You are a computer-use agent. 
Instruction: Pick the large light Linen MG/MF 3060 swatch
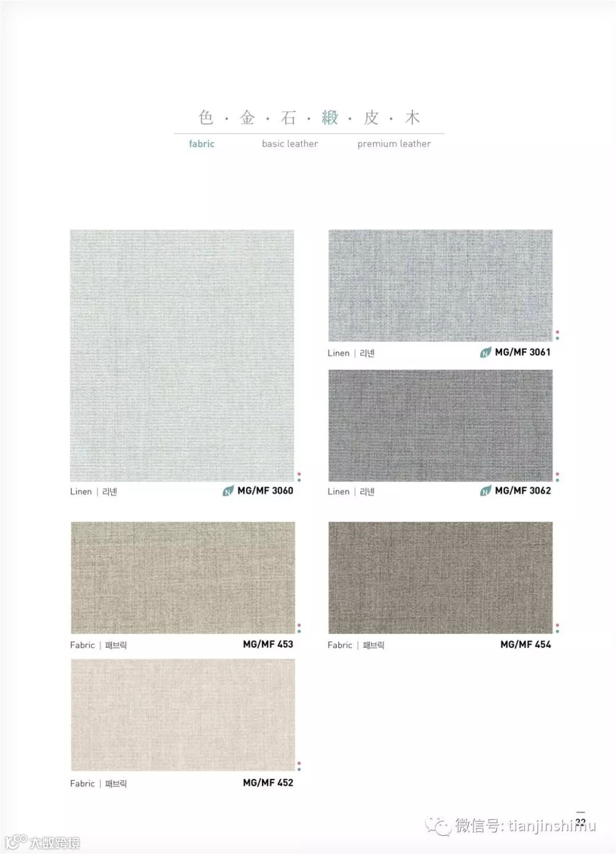point(183,356)
